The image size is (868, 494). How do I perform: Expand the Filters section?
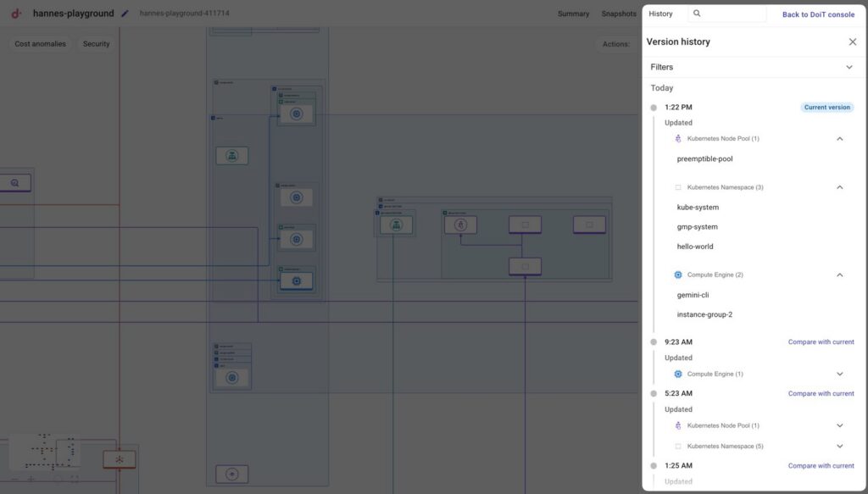[x=849, y=67]
